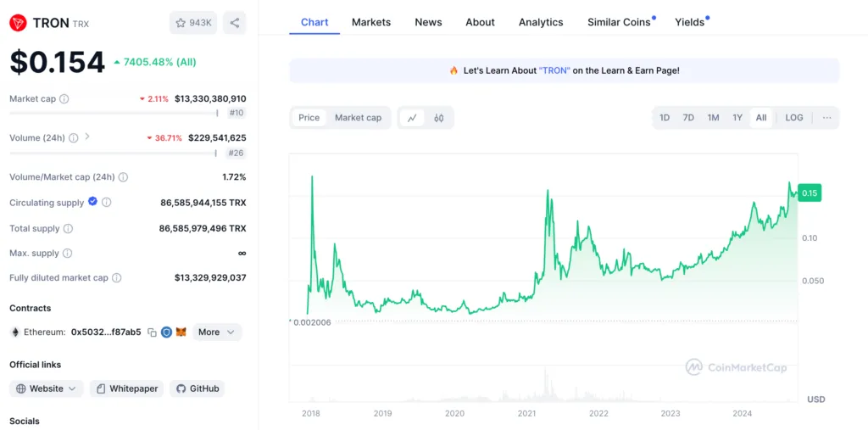Open the Whitepaper link
Viewport: 868px width, 430px height.
[127, 389]
